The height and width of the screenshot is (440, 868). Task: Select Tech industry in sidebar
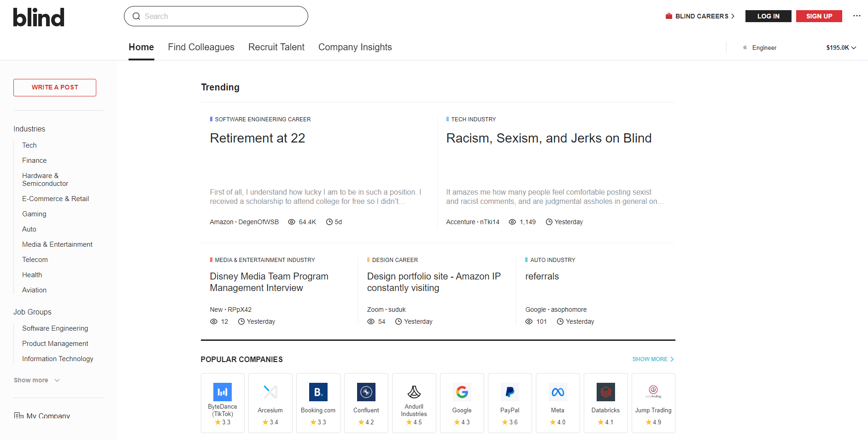(x=29, y=145)
